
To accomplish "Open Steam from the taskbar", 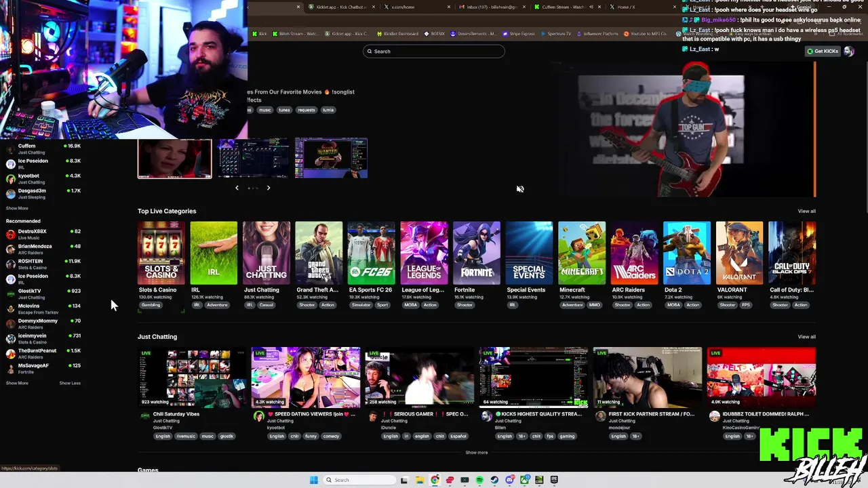I will pos(494,480).
